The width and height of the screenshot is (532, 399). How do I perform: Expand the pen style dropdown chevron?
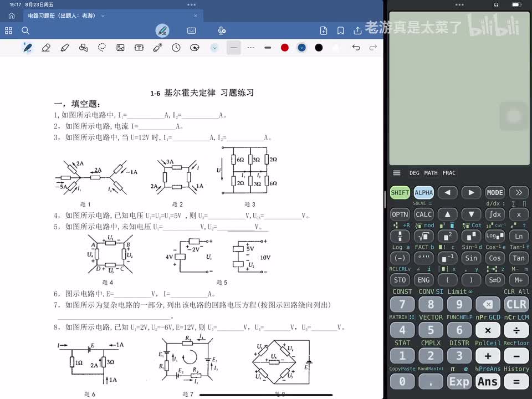pos(214,48)
